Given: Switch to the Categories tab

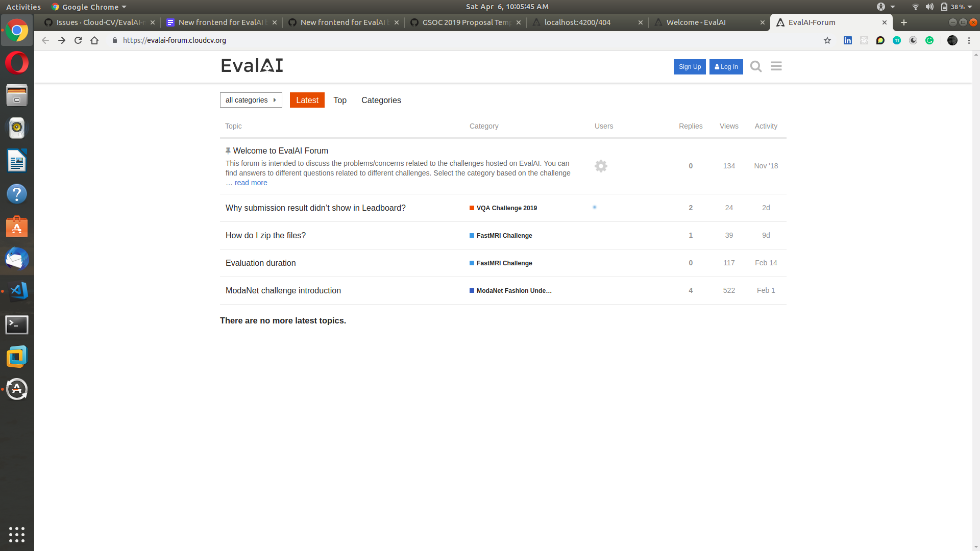Looking at the screenshot, I should tap(381, 100).
